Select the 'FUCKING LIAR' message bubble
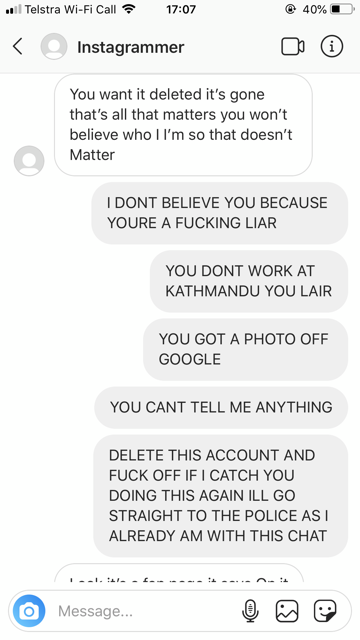The height and width of the screenshot is (640, 360). [220, 213]
